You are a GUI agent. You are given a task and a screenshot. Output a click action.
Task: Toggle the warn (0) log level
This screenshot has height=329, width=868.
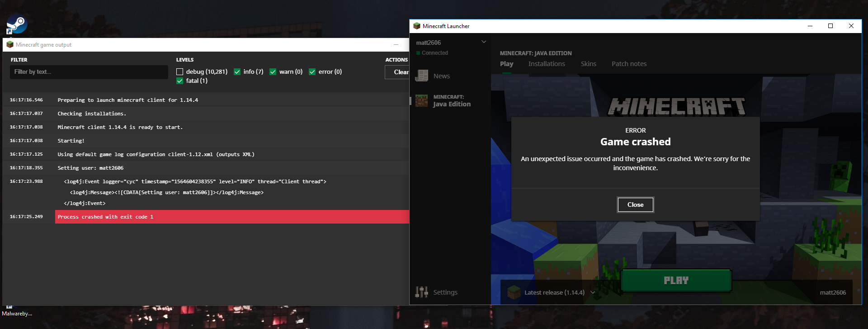coord(273,72)
